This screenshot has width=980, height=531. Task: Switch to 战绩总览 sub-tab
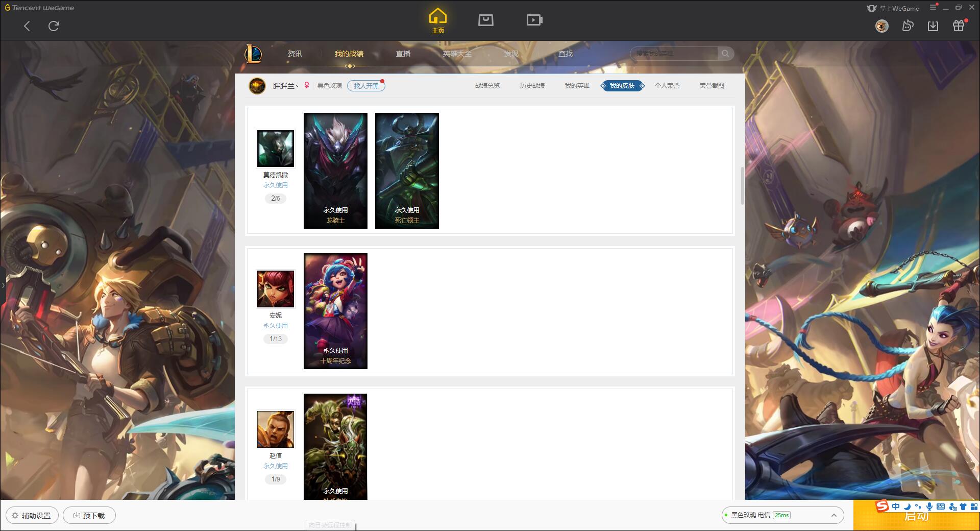pos(487,86)
